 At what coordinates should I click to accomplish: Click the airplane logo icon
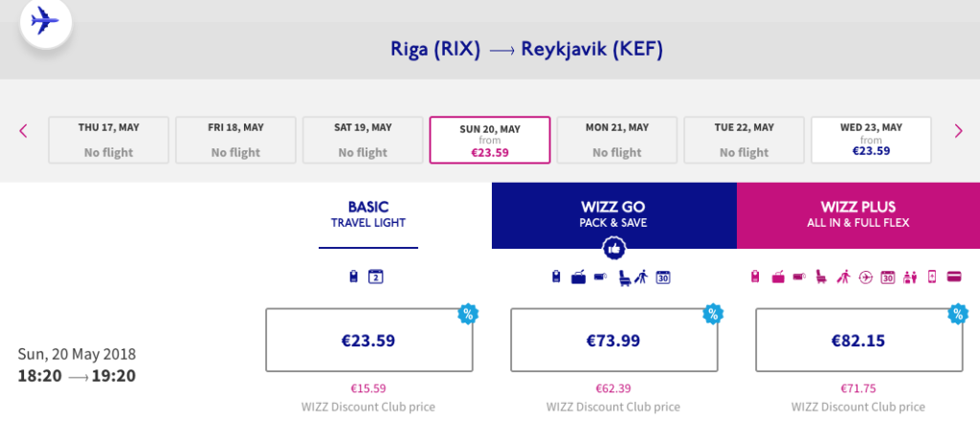click(45, 21)
